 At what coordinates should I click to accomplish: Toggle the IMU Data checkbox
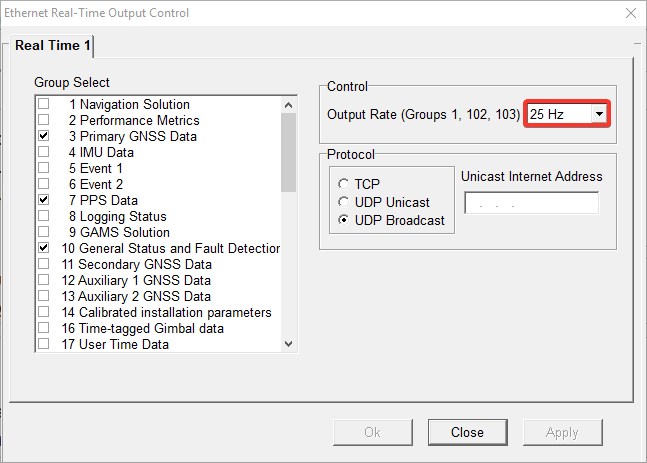[x=44, y=152]
